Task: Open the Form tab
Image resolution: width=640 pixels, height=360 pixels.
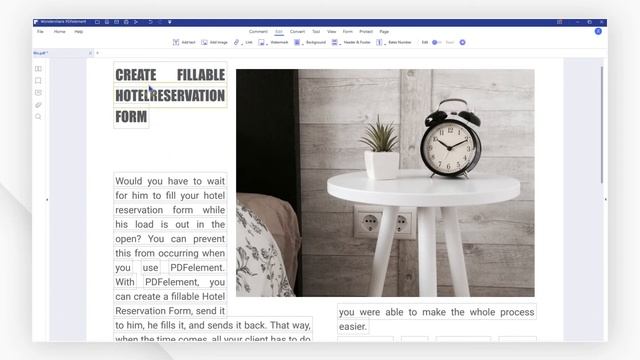Action: pyautogui.click(x=347, y=31)
